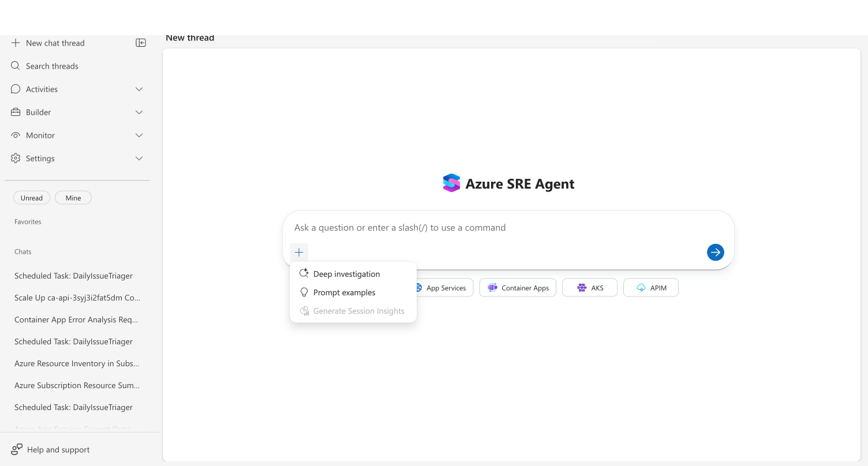Image resolution: width=868 pixels, height=466 pixels.
Task: Click the Favorites section label
Action: [28, 221]
